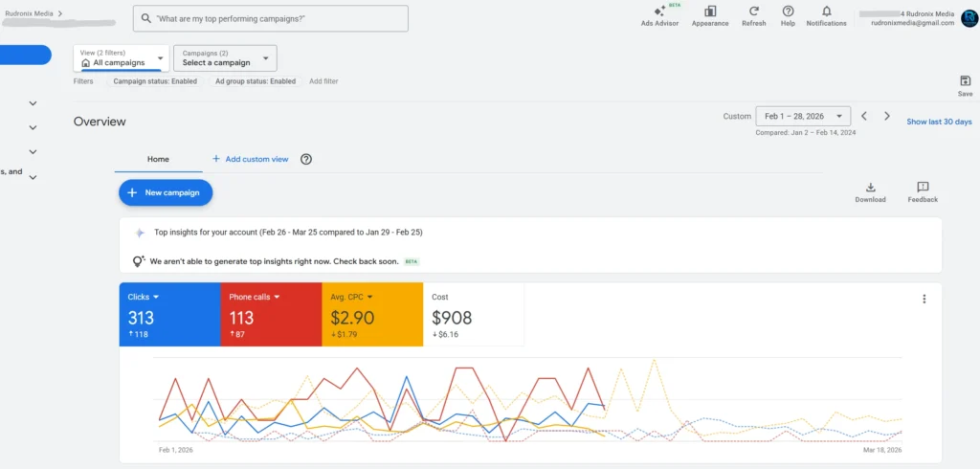The image size is (980, 469).
Task: Click the Overview heading text
Action: pos(100,122)
